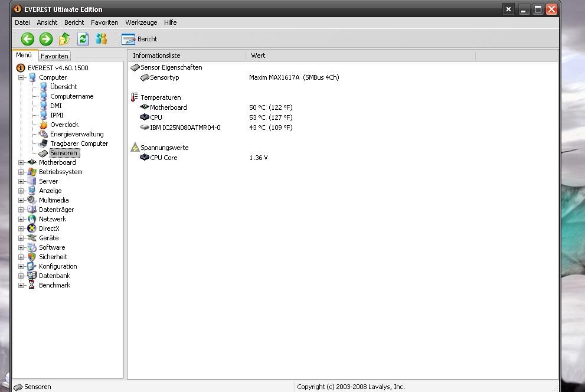The width and height of the screenshot is (585, 392).
Task: Select Anzeige label in tree
Action: pos(50,191)
